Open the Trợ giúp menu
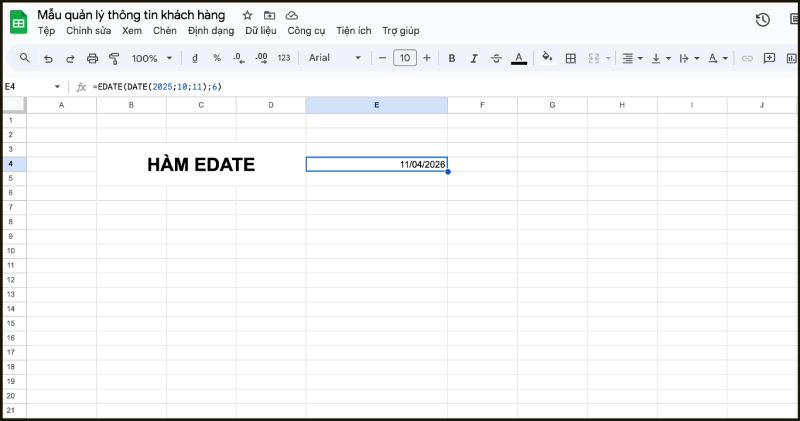This screenshot has width=800, height=421. pos(401,31)
